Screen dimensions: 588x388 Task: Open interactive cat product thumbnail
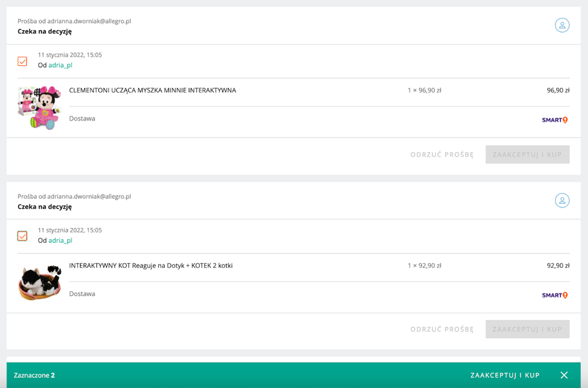click(x=39, y=282)
